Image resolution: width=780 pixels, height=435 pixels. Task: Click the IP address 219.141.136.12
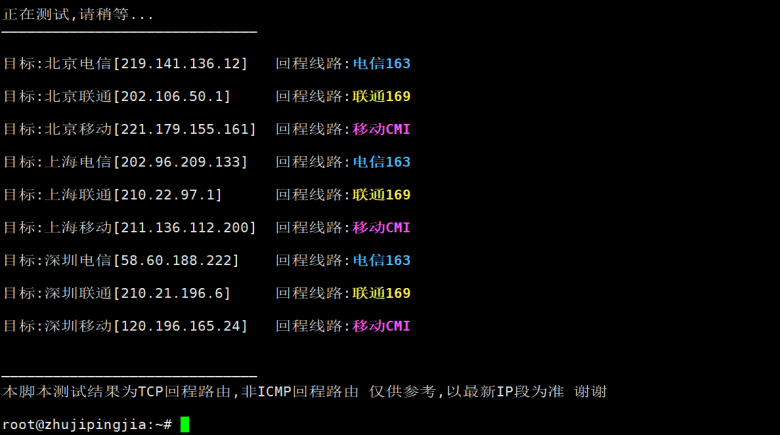click(180, 64)
